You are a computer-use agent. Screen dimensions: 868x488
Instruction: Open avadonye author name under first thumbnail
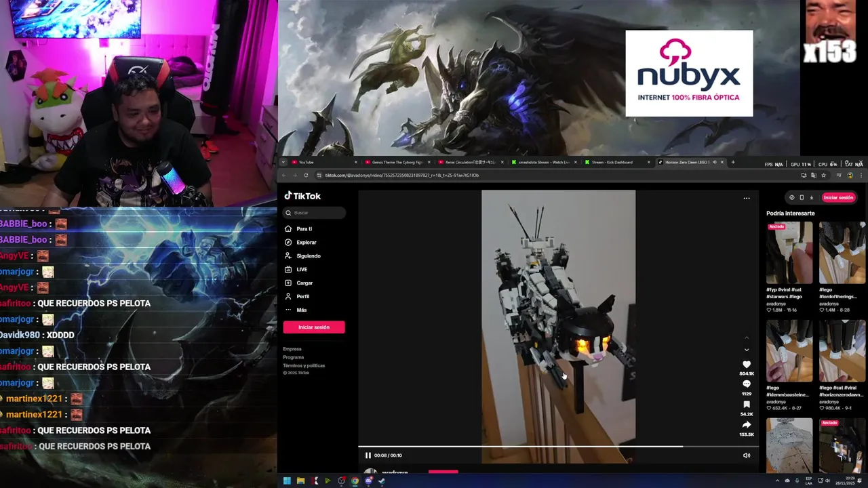coord(776,304)
